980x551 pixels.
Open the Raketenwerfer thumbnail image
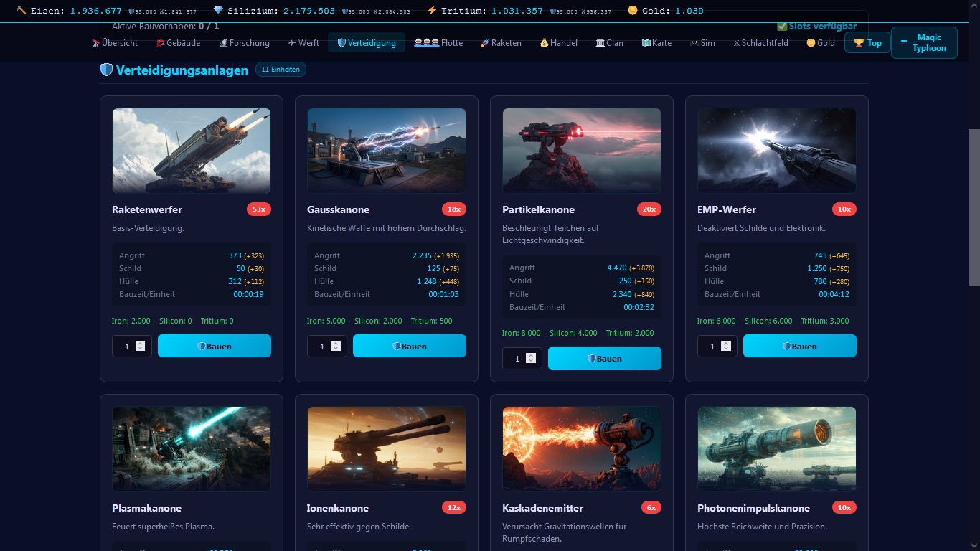click(192, 151)
